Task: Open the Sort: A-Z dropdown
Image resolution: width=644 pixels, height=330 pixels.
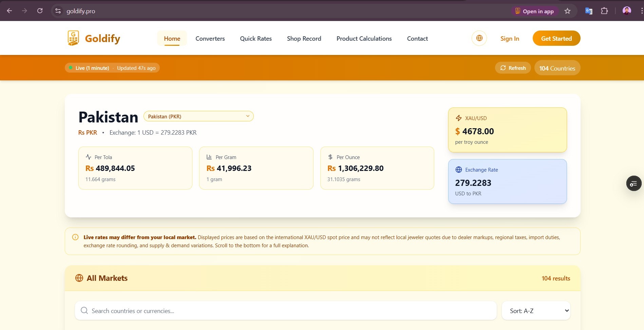Action: (536, 311)
